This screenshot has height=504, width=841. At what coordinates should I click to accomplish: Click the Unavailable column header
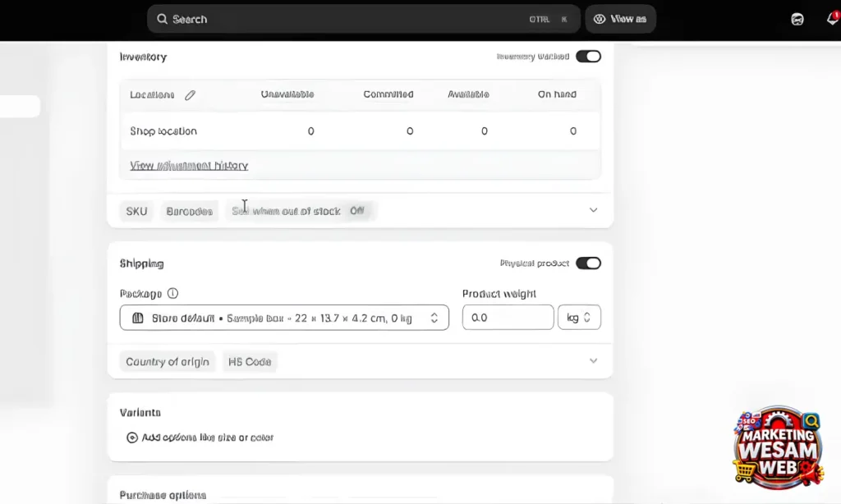(x=287, y=94)
